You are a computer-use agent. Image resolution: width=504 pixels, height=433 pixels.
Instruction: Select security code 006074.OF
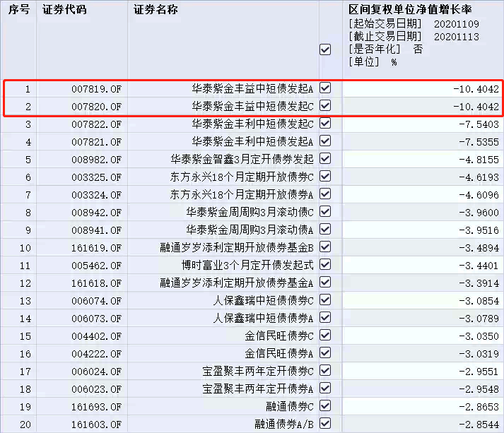[x=96, y=301]
